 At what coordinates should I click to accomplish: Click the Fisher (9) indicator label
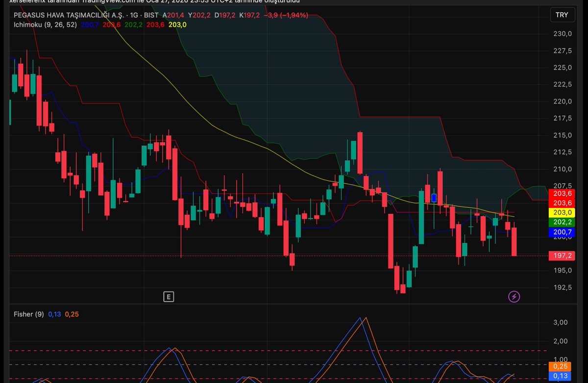[28, 314]
